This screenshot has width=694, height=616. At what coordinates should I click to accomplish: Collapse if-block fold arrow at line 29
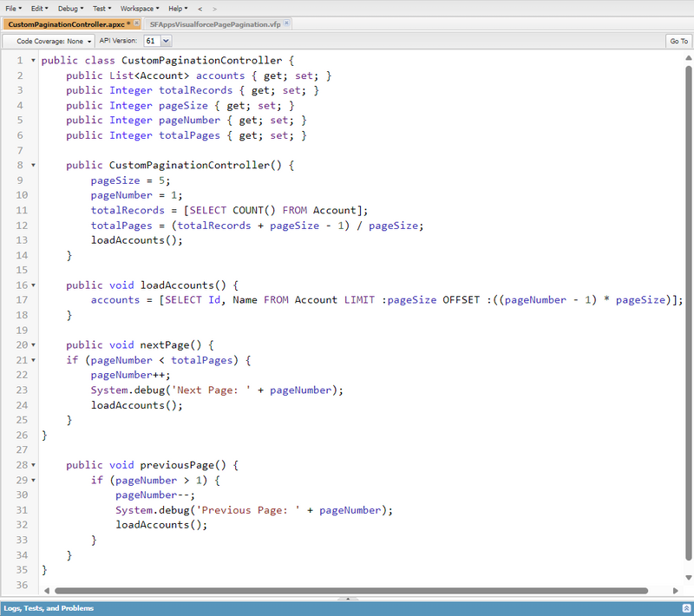tap(33, 480)
